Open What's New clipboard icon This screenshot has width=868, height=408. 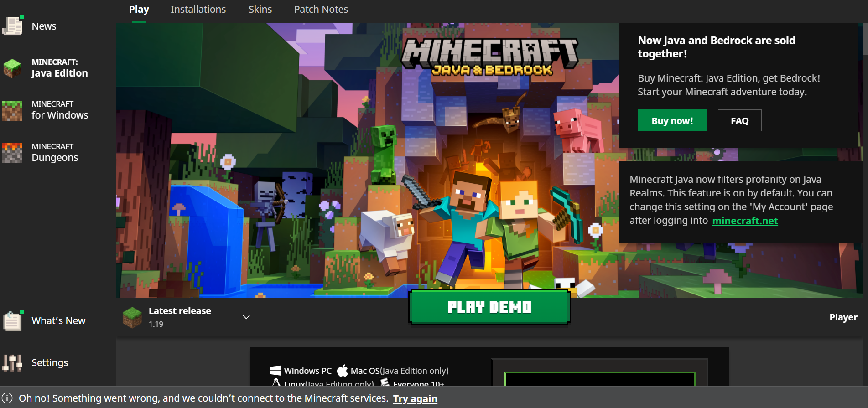tap(12, 320)
